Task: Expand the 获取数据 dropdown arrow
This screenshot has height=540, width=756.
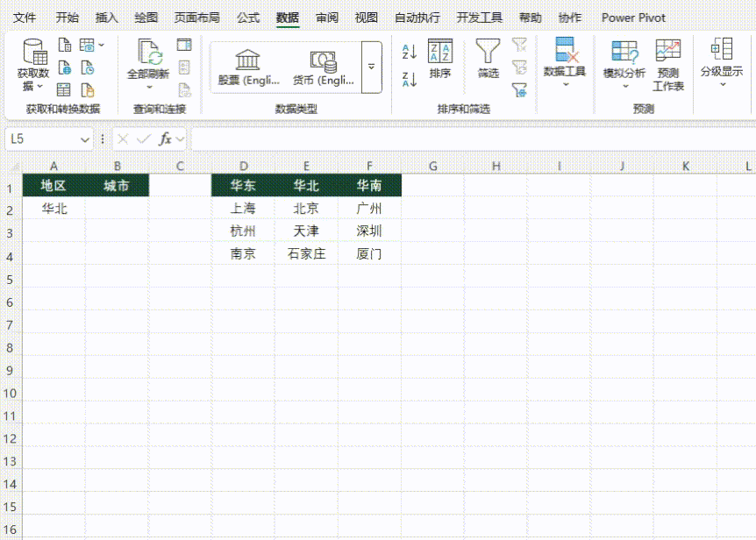Action: pos(40,86)
